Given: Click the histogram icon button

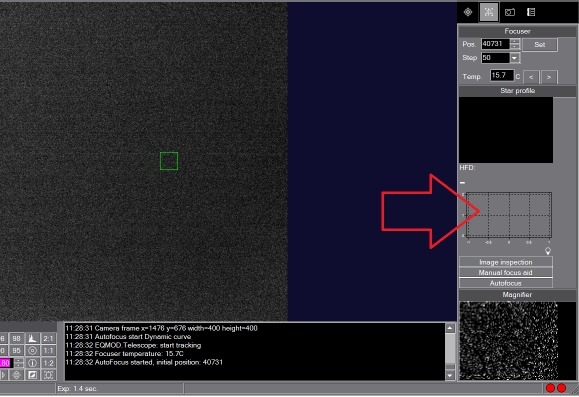Looking at the screenshot, I should coord(32,338).
